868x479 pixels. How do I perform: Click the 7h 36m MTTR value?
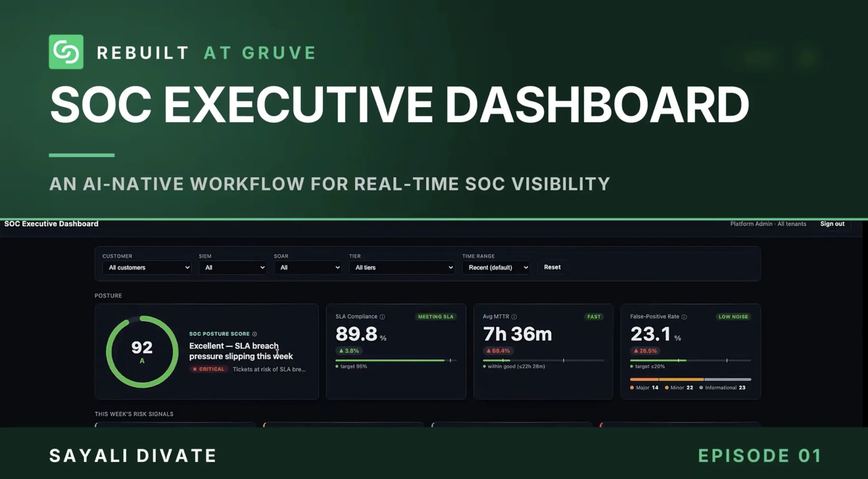click(x=517, y=334)
